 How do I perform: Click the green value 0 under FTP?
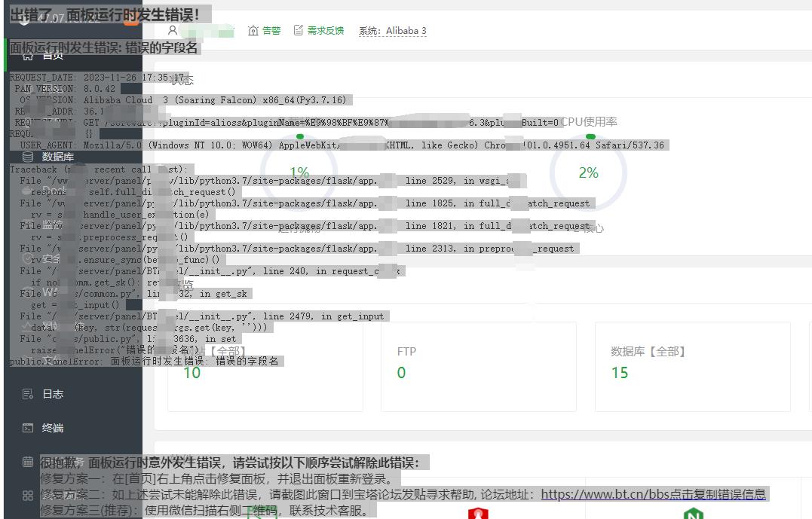pyautogui.click(x=401, y=373)
